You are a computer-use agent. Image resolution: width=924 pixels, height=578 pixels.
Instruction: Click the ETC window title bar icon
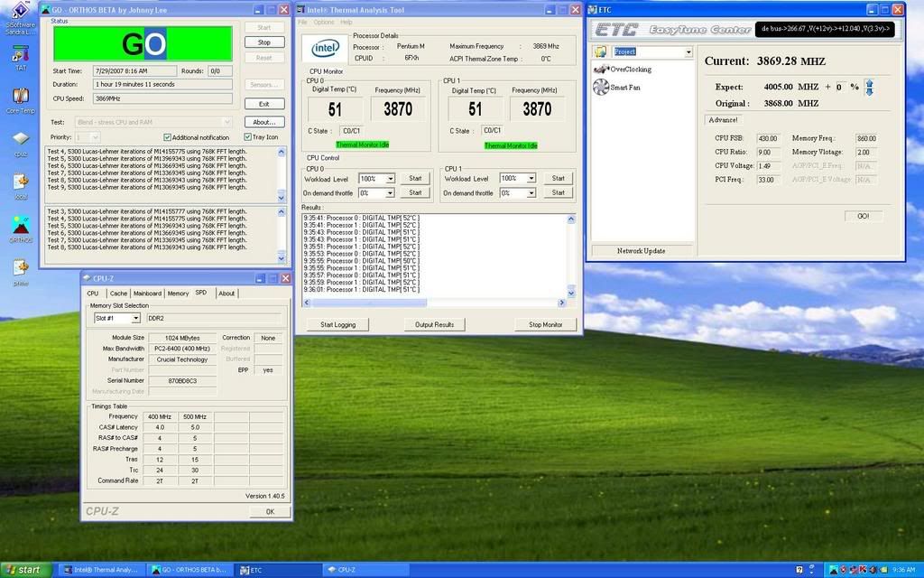593,9
